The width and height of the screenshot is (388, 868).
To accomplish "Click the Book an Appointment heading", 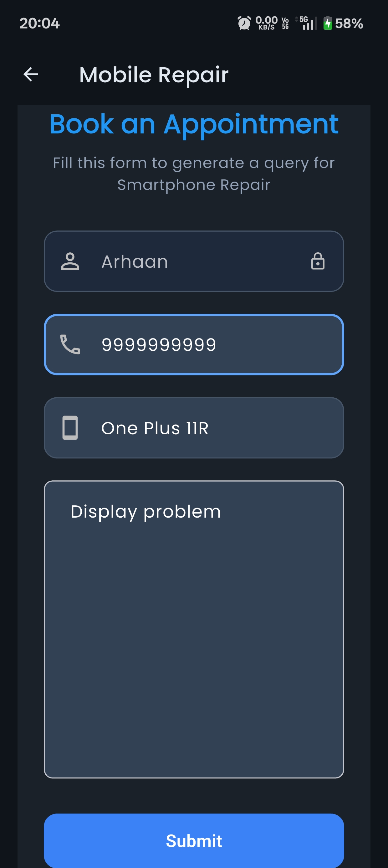I will tap(194, 124).
